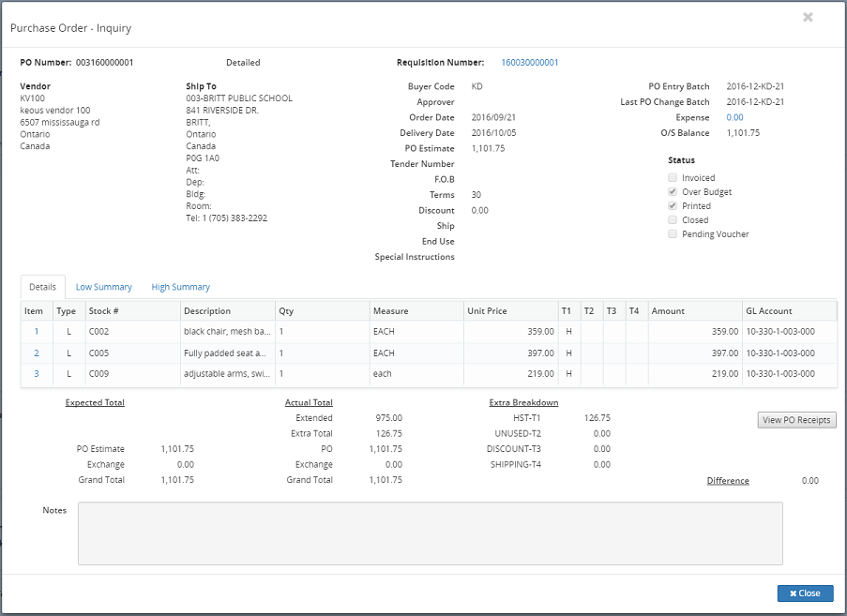847x616 pixels.
Task: Switch to the High Summary tab
Action: click(180, 287)
